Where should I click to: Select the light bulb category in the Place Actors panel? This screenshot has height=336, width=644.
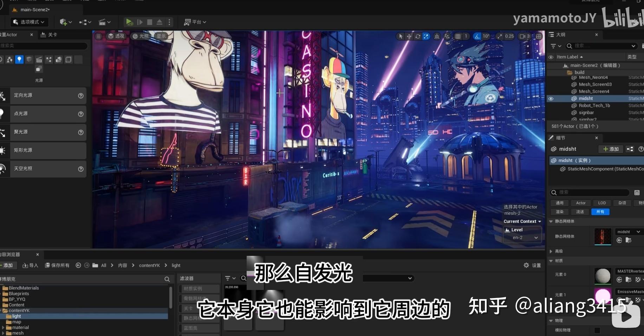click(19, 59)
